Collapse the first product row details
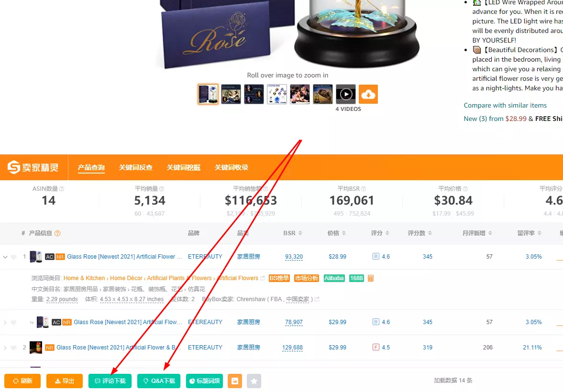 tap(5, 257)
